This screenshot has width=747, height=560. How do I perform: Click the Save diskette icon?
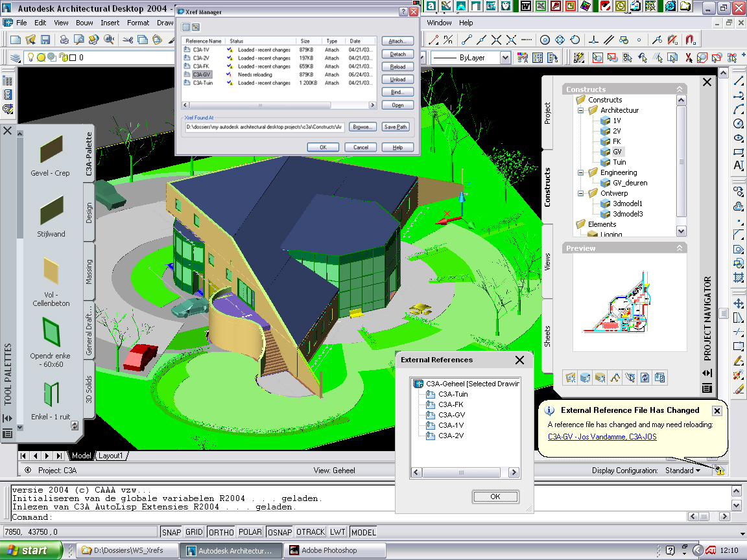(45, 40)
